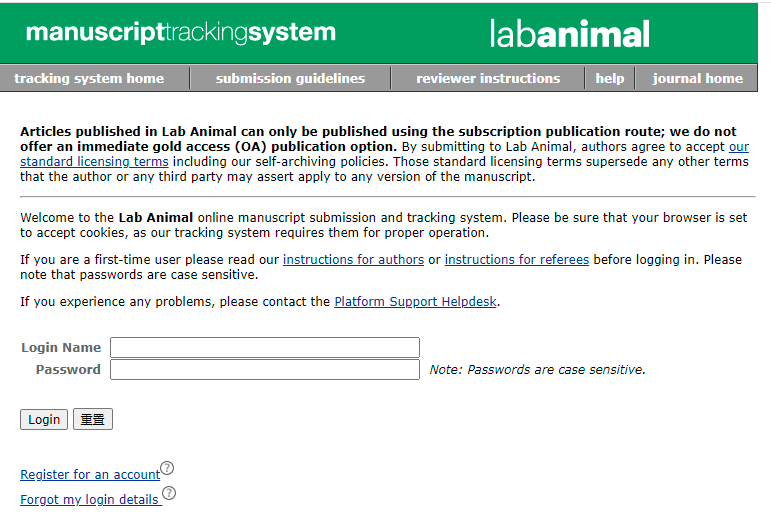Open reviewer instructions navigation item
The width and height of the screenshot is (771, 512).
(488, 78)
